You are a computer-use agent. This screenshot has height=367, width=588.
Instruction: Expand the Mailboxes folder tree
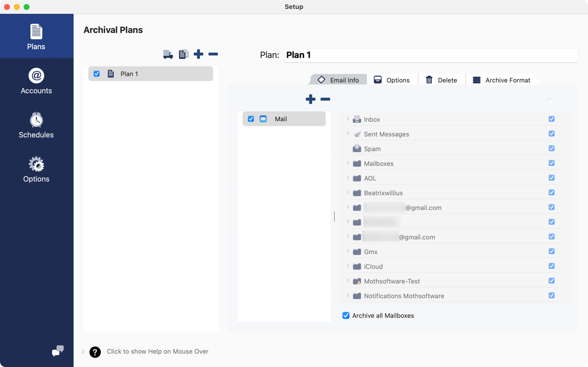point(348,163)
